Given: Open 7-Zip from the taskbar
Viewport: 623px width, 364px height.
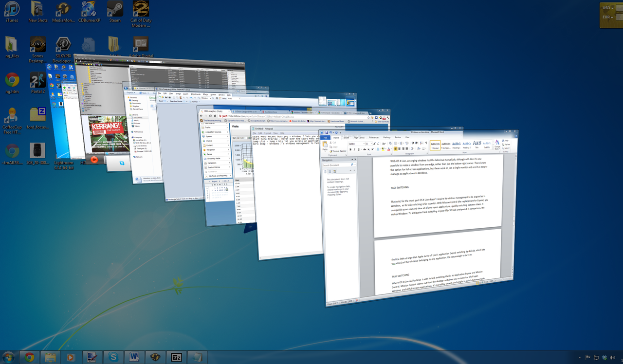Looking at the screenshot, I should (x=176, y=357).
